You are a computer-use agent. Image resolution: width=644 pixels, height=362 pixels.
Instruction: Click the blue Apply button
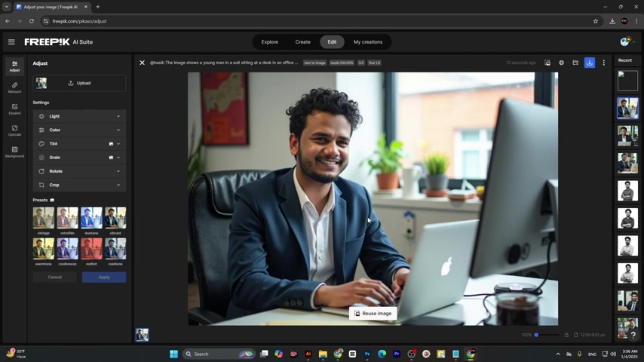(104, 277)
